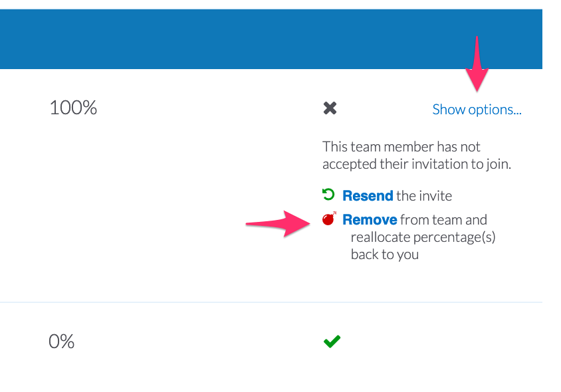The width and height of the screenshot is (561, 392).
Task: Click Resend to resend the invite
Action: click(368, 195)
